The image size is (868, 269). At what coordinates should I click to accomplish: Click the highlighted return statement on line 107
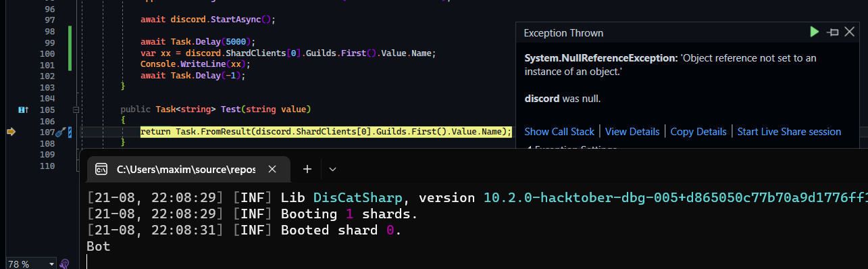click(326, 132)
